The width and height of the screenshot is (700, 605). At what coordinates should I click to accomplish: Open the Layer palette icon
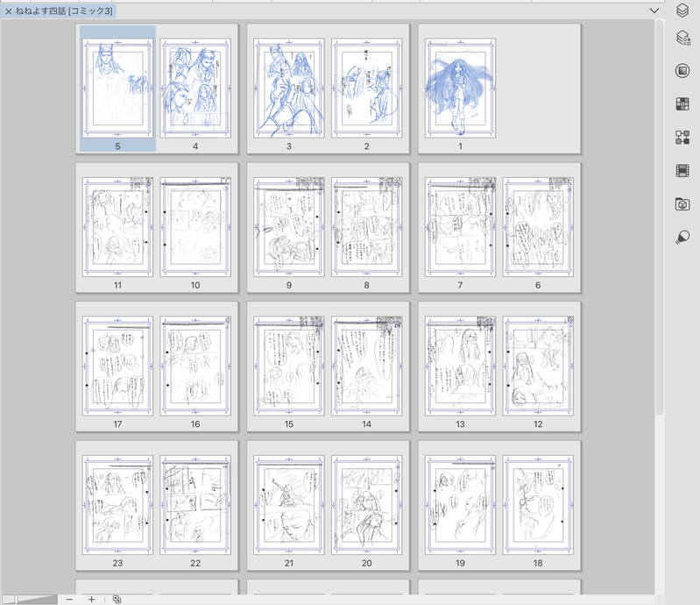point(682,10)
